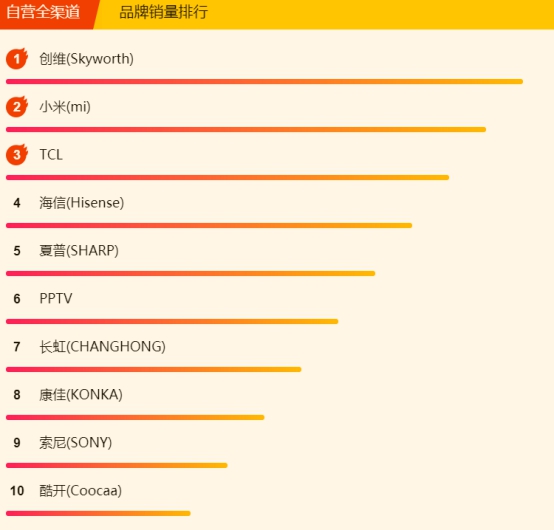Click the Skyworth sales bar
Image resolution: width=554 pixels, height=530 pixels.
264,82
